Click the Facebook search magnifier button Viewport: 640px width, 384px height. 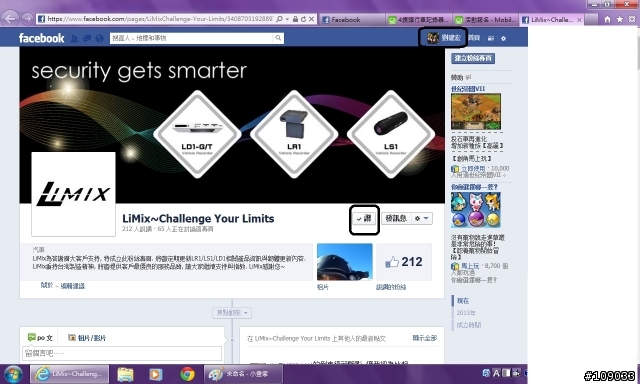point(278,38)
